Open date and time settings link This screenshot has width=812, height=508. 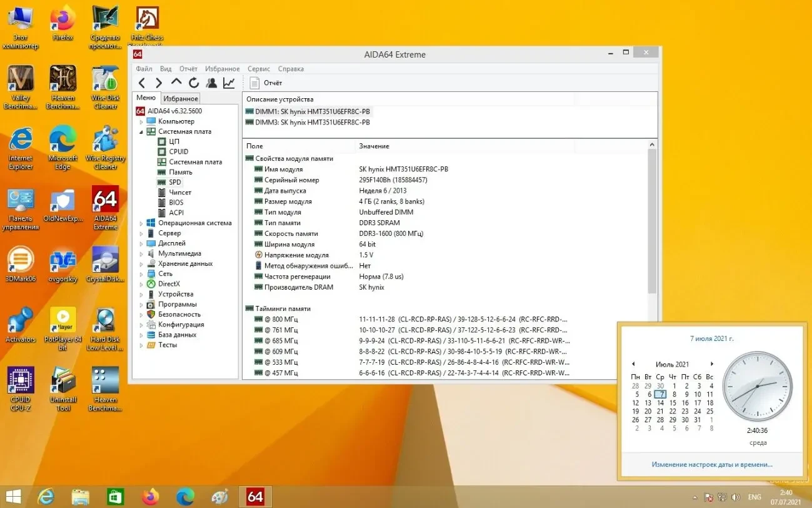coord(711,464)
